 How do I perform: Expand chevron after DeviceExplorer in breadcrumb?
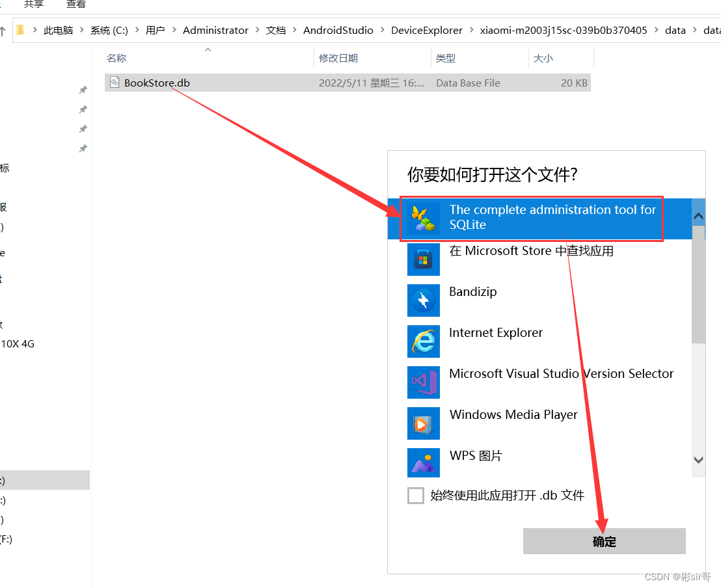click(471, 30)
